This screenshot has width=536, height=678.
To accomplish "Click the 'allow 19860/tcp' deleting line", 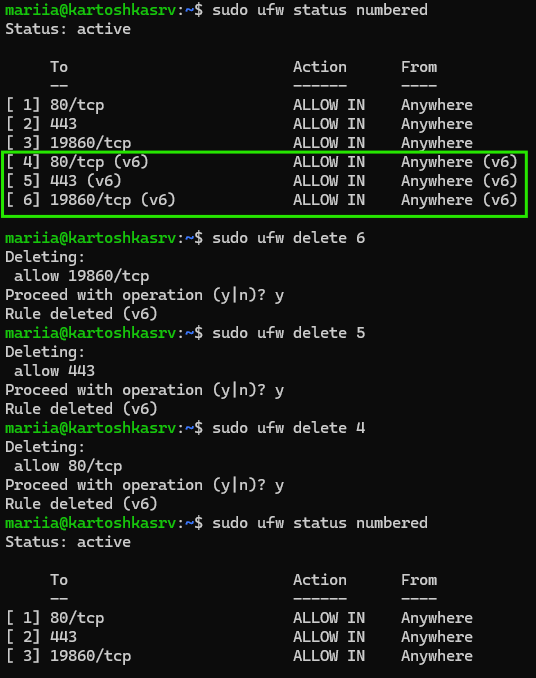I will [82, 276].
